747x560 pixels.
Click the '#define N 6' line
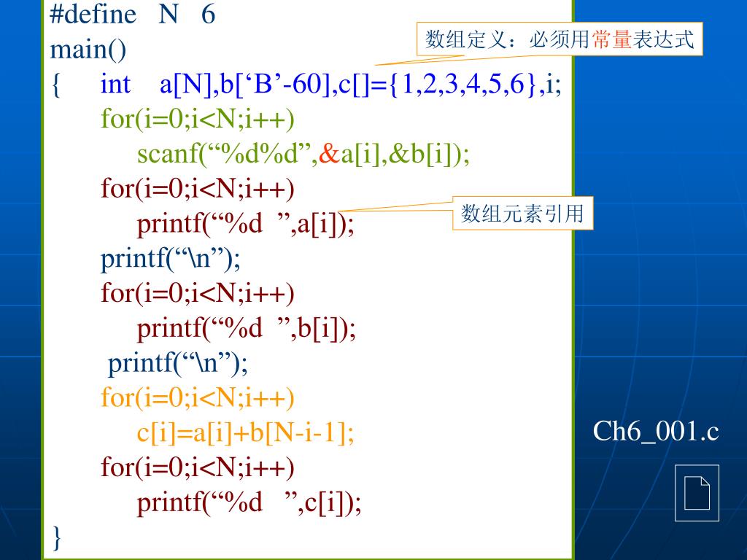click(133, 14)
